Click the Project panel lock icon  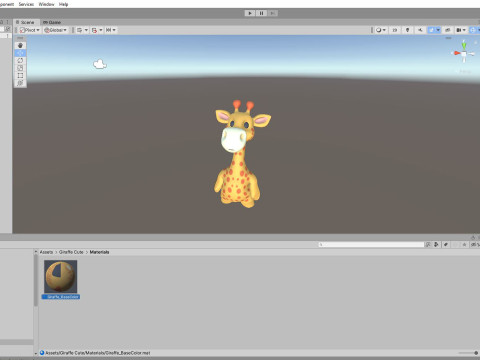pos(472,237)
